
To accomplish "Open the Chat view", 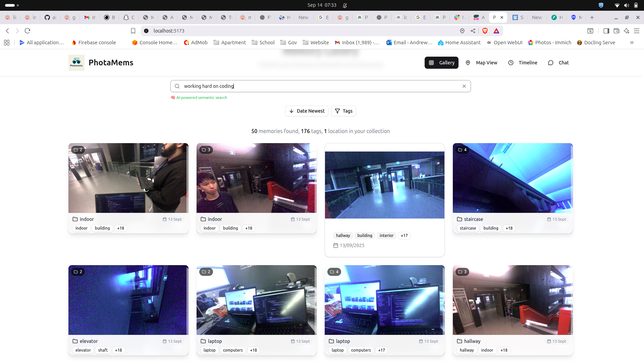I will 558,63.
